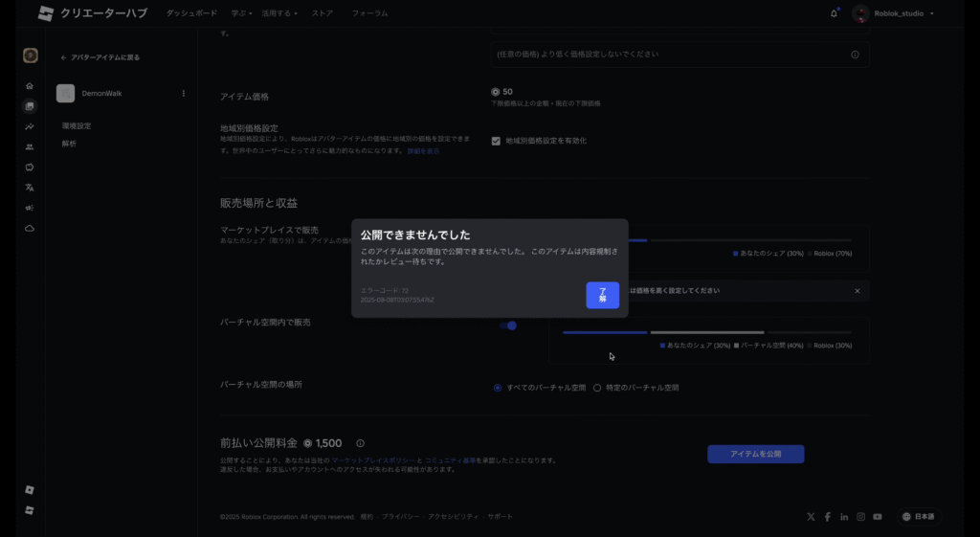The image size is (980, 537).
Task: Open the Facebook link in footer
Action: [x=828, y=516]
